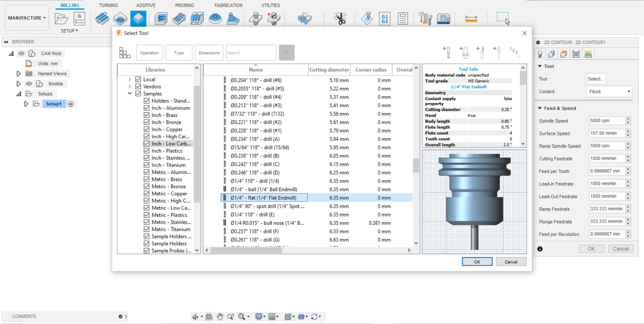Image resolution: width=644 pixels, height=324 pixels.
Task: Toggle visibility eye for Models
Action: click(29, 84)
